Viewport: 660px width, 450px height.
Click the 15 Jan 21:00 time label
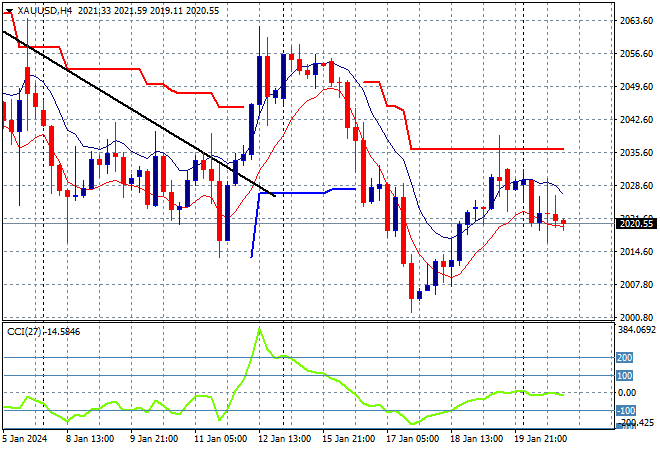pyautogui.click(x=348, y=439)
